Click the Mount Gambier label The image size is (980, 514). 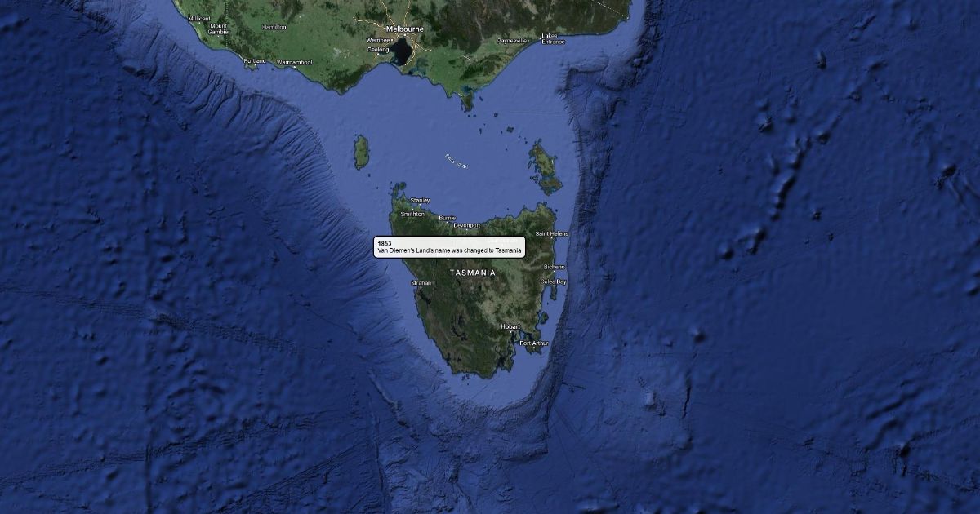tap(219, 29)
